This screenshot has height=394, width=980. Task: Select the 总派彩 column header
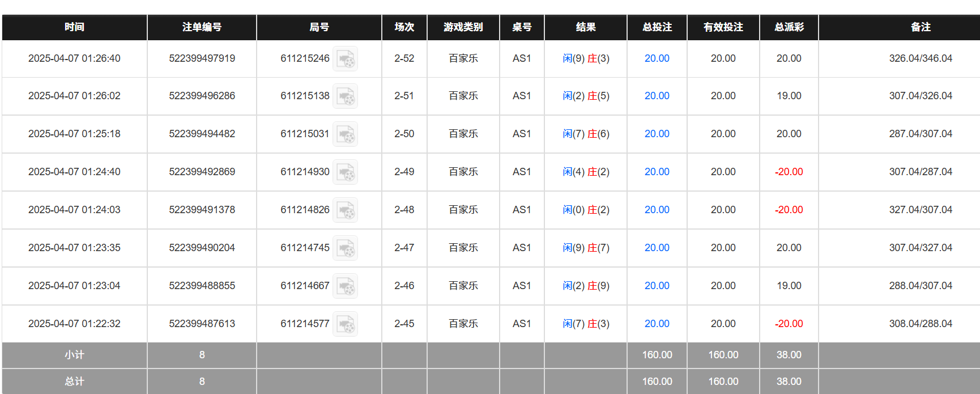click(788, 27)
